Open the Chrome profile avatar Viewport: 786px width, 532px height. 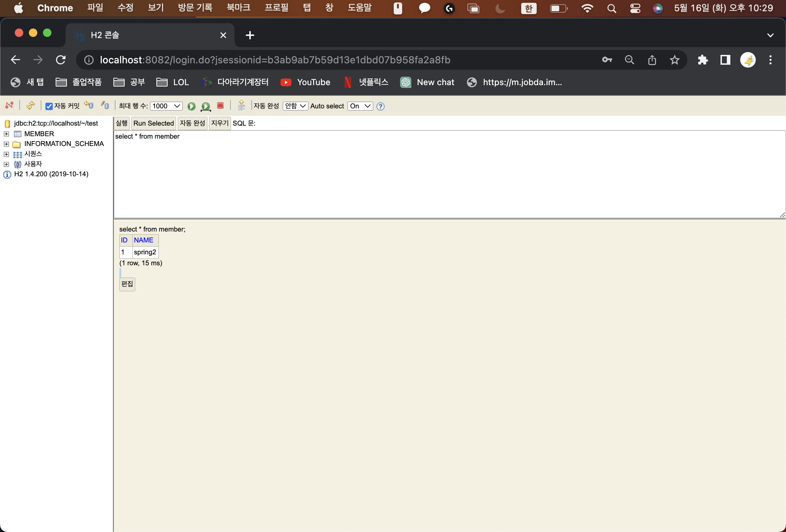click(x=748, y=60)
